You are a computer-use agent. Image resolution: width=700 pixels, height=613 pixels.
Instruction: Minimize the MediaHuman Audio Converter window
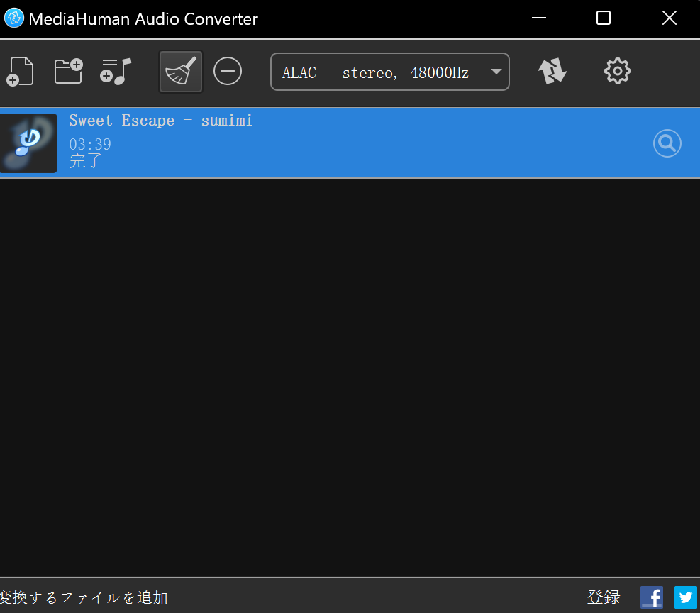coord(538,18)
